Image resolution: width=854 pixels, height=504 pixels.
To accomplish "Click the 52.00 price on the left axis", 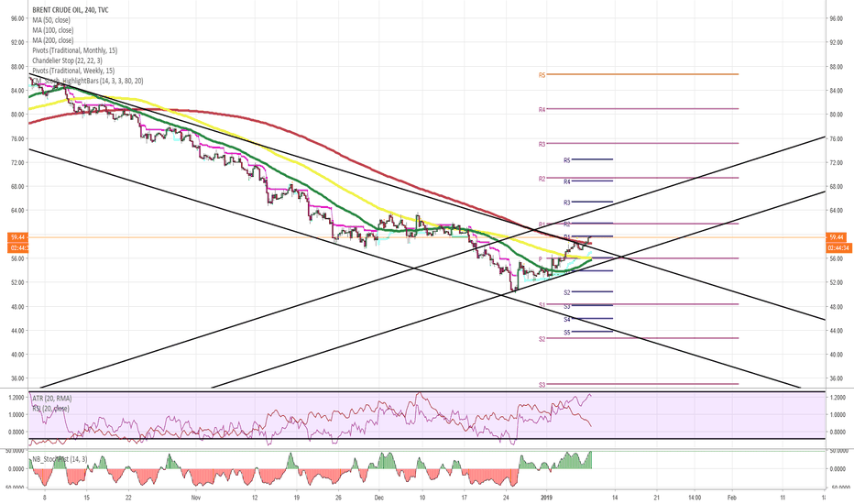I will point(17,282).
